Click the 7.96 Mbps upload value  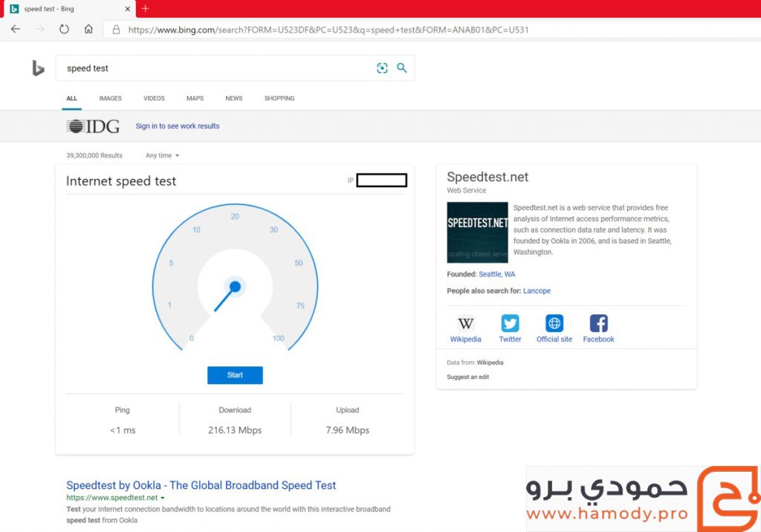[348, 430]
